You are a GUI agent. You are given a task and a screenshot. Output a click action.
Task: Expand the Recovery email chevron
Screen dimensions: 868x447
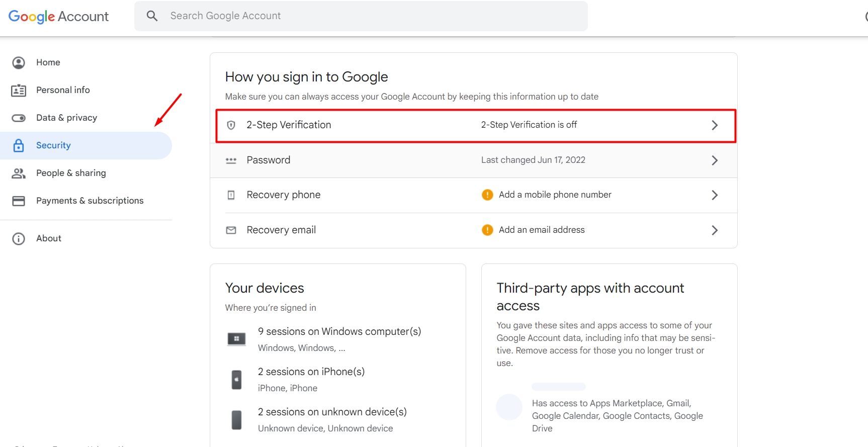(715, 230)
